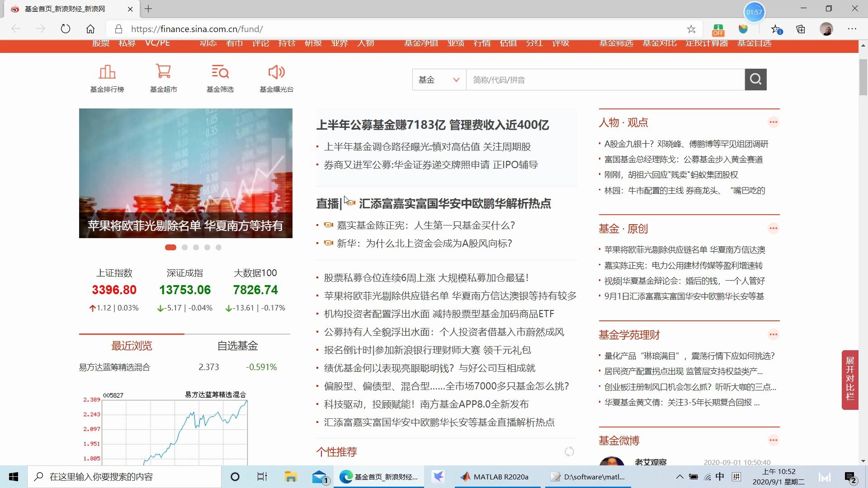Click the scrollbar down arrow
868x488 pixels.
tap(863, 461)
